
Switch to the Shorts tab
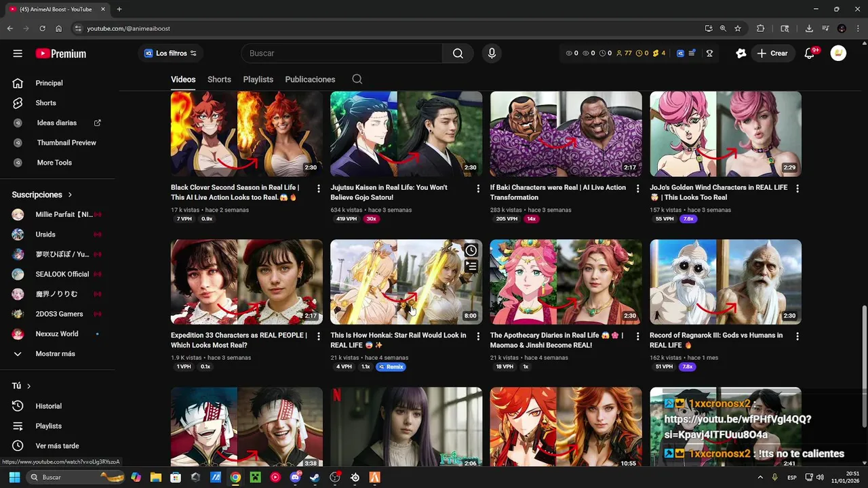coord(219,79)
